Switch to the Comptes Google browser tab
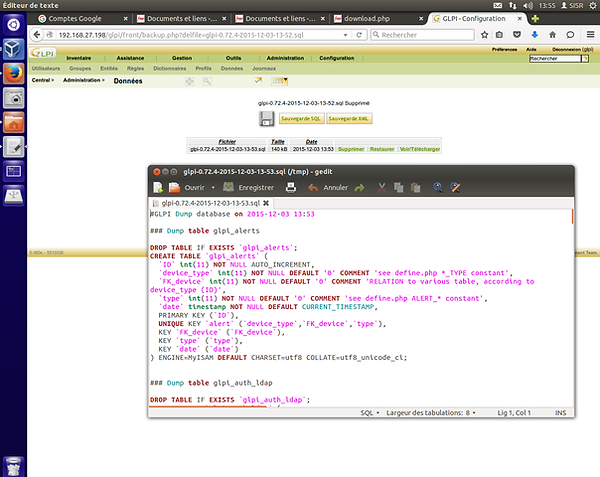Screen dimensions: 600x477 83,18
